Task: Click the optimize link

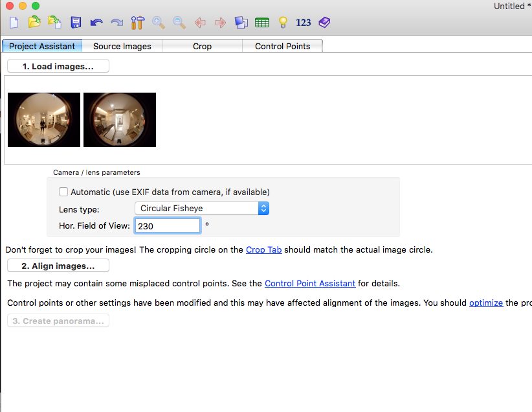Action: (485, 303)
